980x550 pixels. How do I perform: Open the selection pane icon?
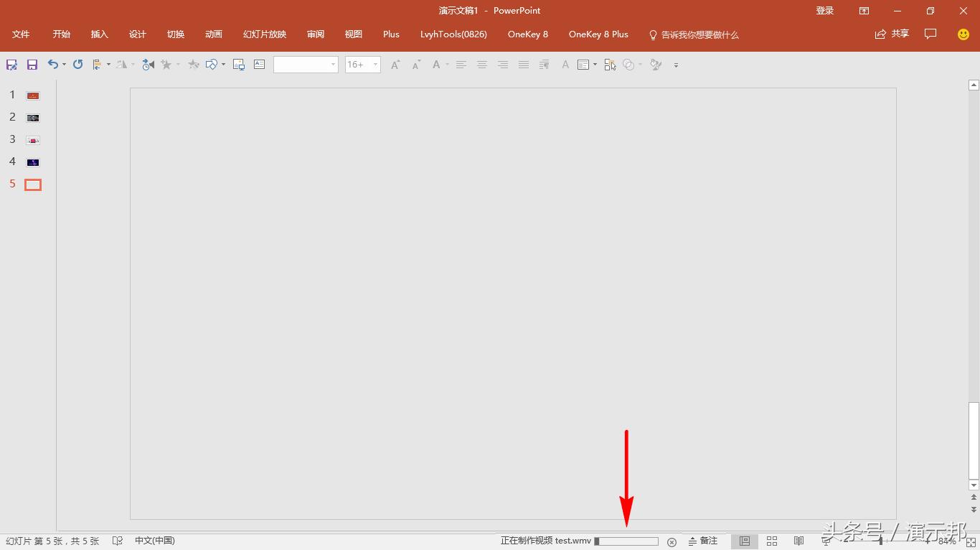pos(611,65)
